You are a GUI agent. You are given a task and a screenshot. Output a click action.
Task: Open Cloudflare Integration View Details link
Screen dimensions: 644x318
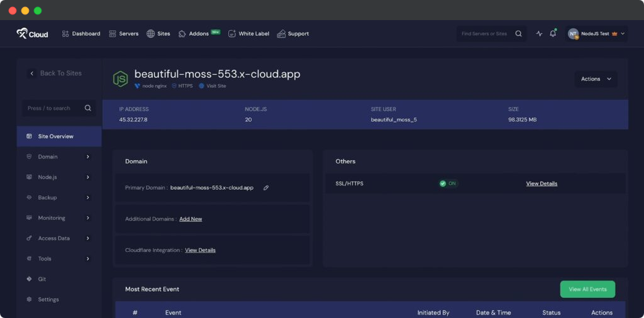(200, 250)
